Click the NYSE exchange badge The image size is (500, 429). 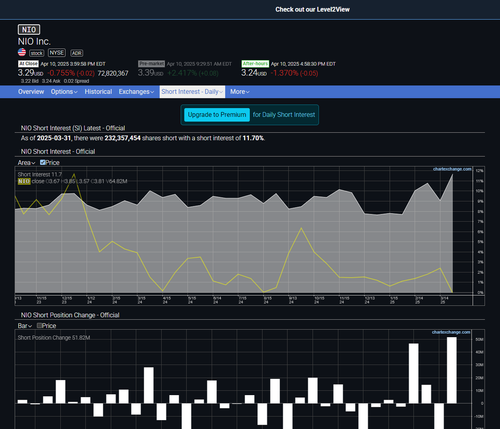tap(57, 53)
